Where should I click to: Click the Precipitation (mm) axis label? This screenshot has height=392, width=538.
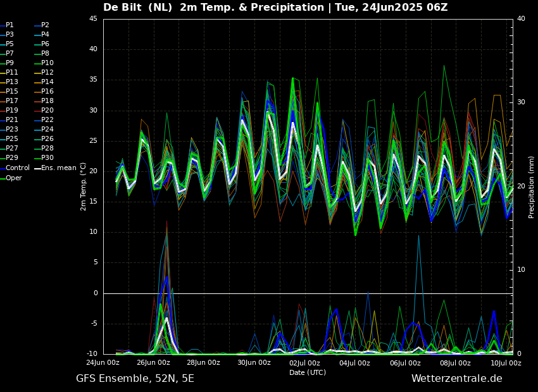531,187
